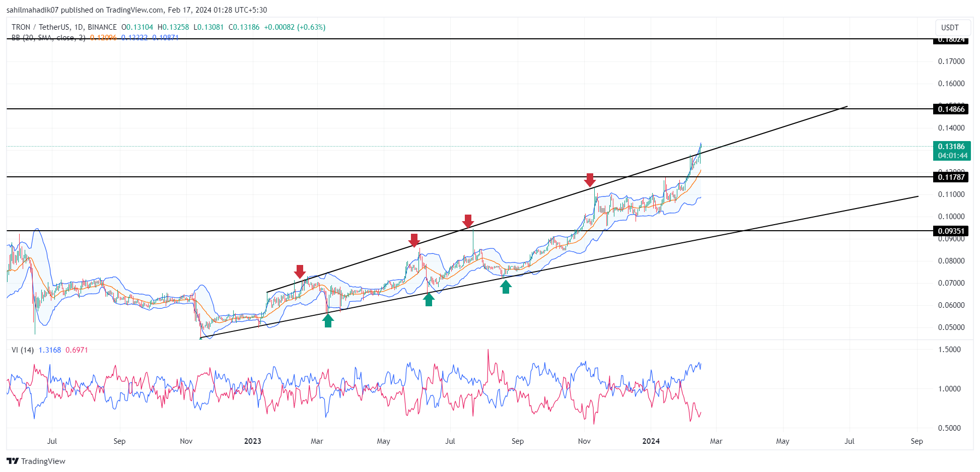Click the 0.14866 horizontal line price label
Screen dimensions: 980x472
(951, 109)
